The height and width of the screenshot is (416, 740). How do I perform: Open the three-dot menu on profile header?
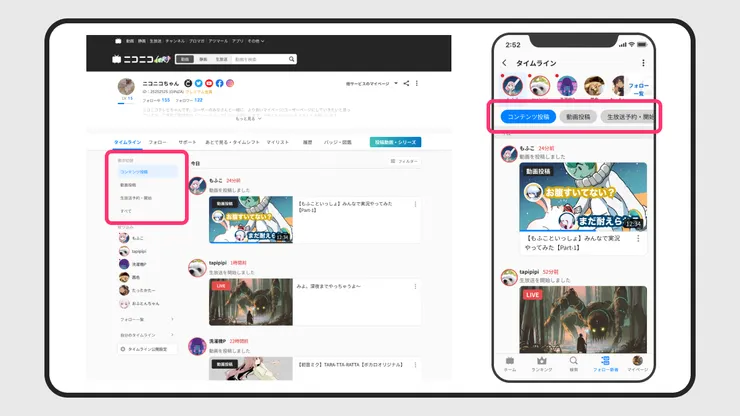point(417,84)
